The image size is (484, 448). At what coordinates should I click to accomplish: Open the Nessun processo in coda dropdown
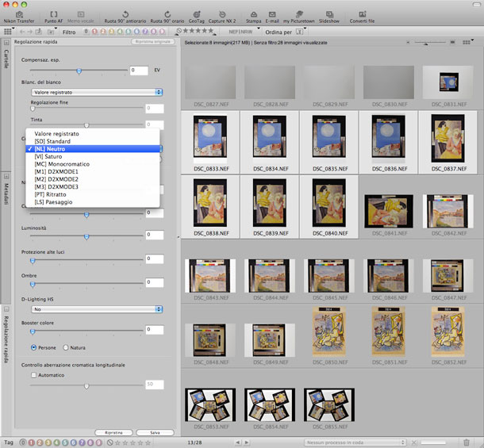(x=355, y=442)
